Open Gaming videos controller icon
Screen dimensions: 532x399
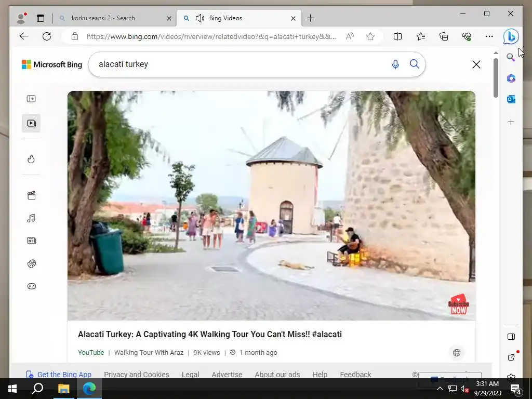click(31, 286)
